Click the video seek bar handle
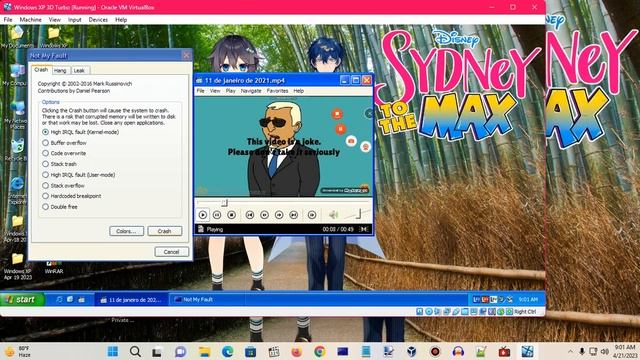 [x=224, y=203]
